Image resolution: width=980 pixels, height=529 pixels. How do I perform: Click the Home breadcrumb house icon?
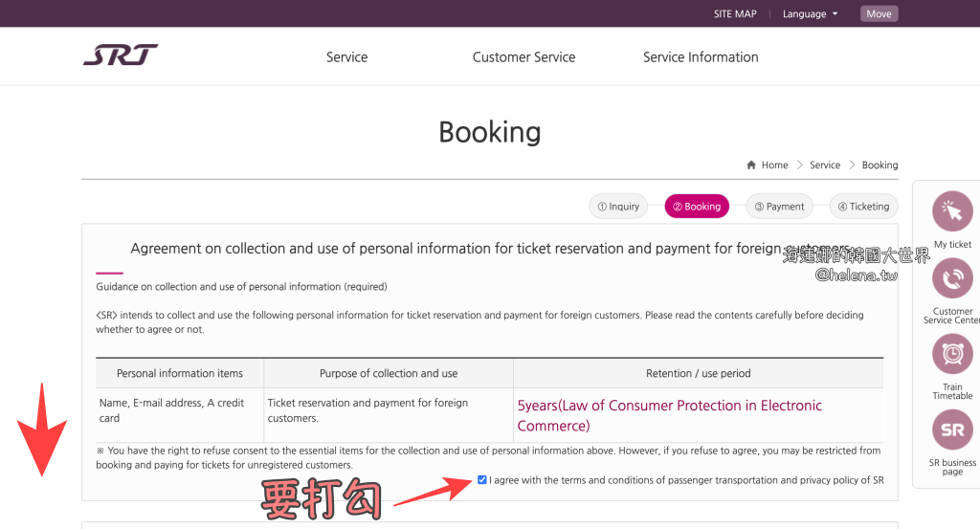[x=752, y=165]
